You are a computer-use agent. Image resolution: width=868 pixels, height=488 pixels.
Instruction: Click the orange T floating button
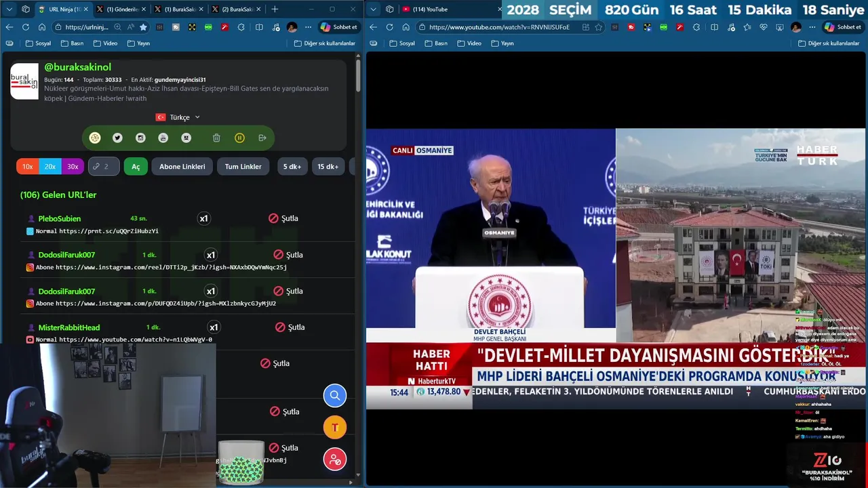335,427
